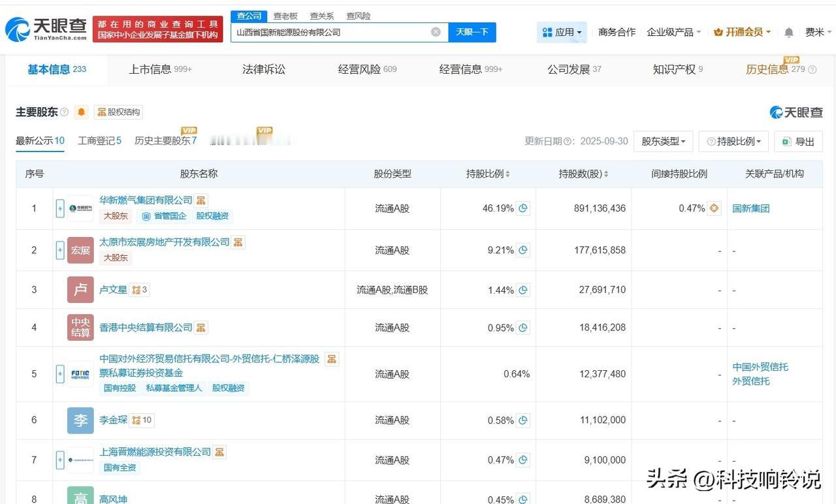Click the 股权结构 button
Viewport: 836px width, 504px height.
(x=118, y=112)
